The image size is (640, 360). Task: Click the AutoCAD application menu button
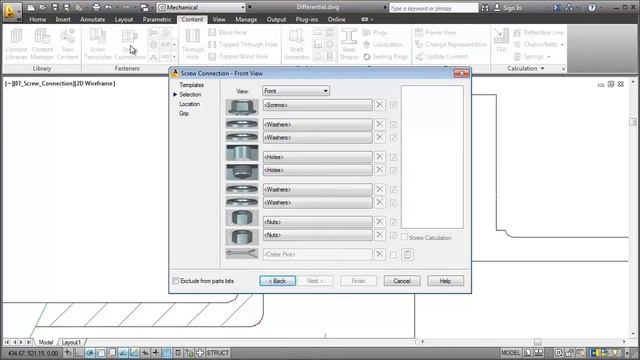[x=11, y=11]
